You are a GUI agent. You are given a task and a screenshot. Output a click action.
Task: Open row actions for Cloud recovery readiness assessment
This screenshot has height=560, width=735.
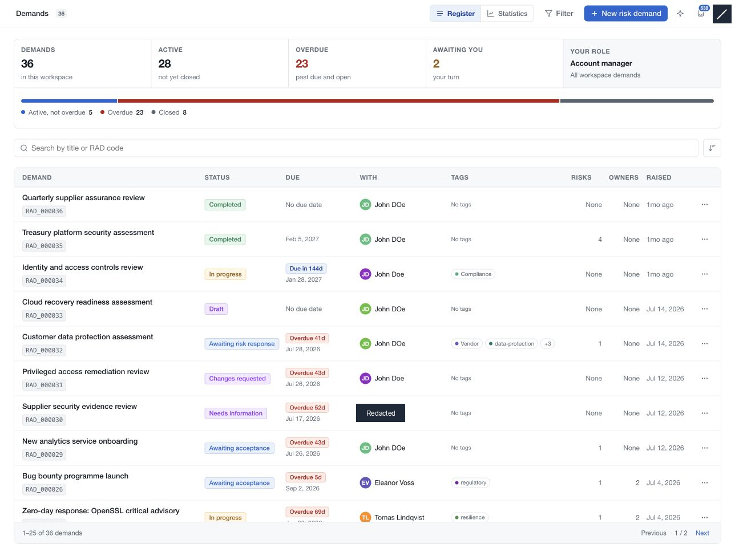point(705,309)
